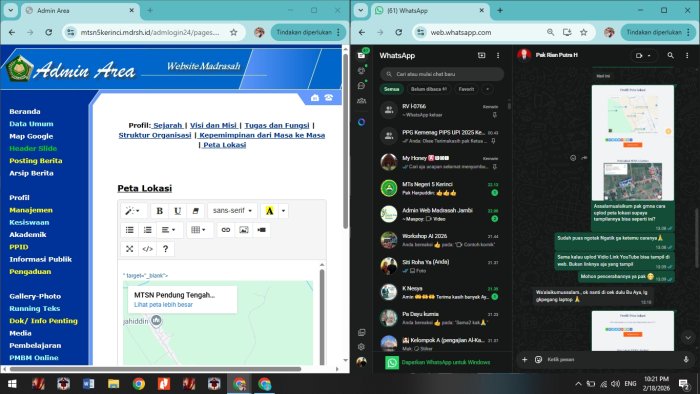Open the sans-serif font family dropdown
This screenshot has width=700, height=394.
[232, 211]
